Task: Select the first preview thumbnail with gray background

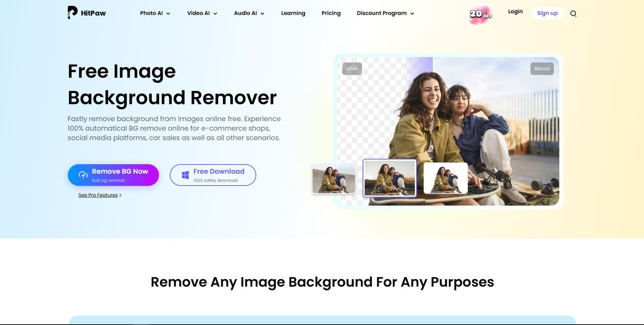Action: click(x=334, y=178)
